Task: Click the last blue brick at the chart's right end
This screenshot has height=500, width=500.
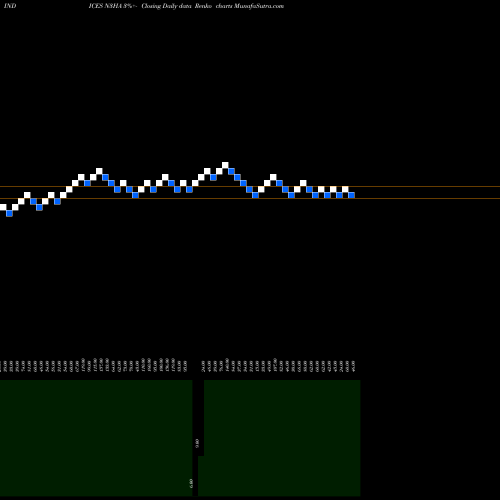Action: pos(351,195)
